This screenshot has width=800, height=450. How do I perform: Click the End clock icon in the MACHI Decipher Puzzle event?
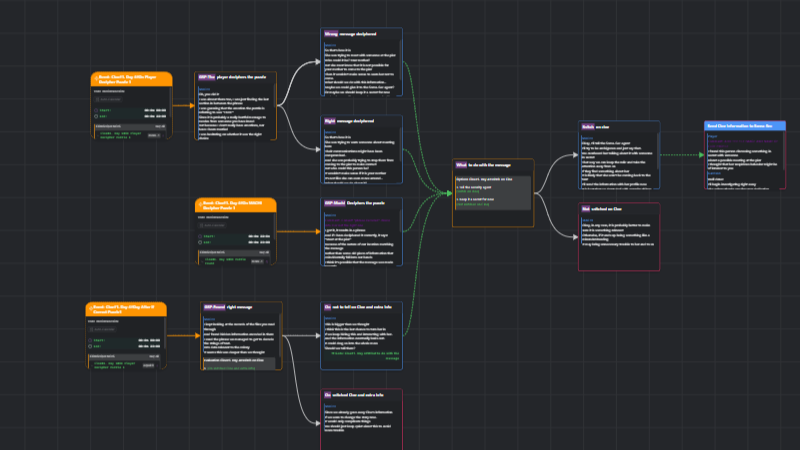click(200, 242)
